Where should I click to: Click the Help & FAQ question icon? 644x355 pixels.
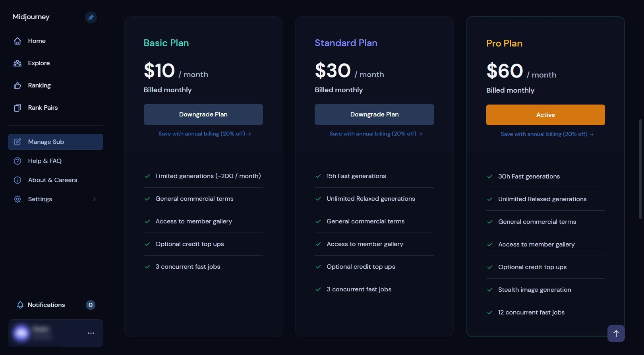[17, 161]
